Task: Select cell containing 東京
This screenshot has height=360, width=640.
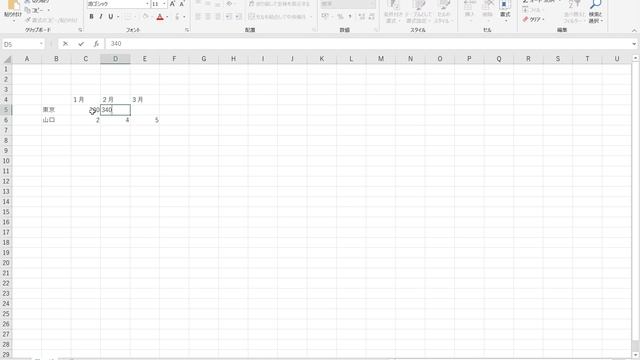Action: click(x=56, y=110)
